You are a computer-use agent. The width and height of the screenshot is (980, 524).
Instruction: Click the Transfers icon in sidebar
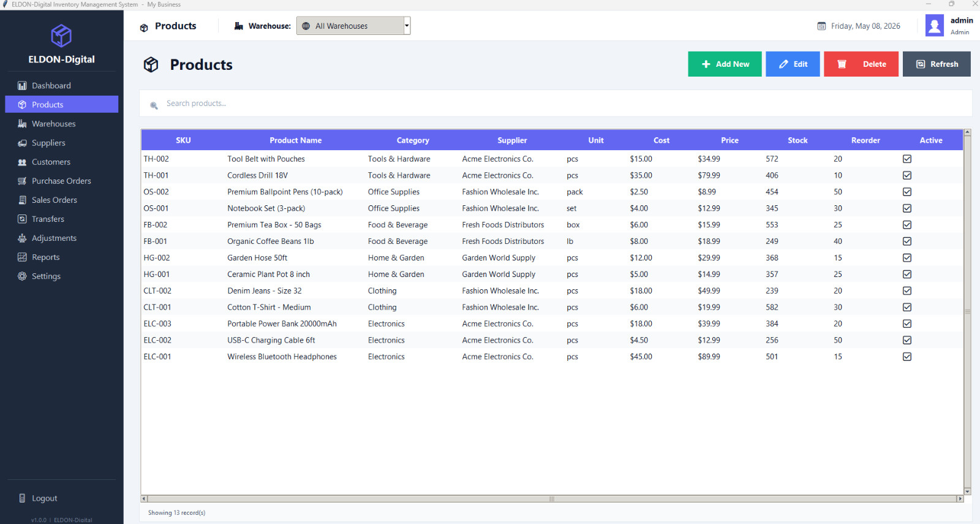coord(22,219)
